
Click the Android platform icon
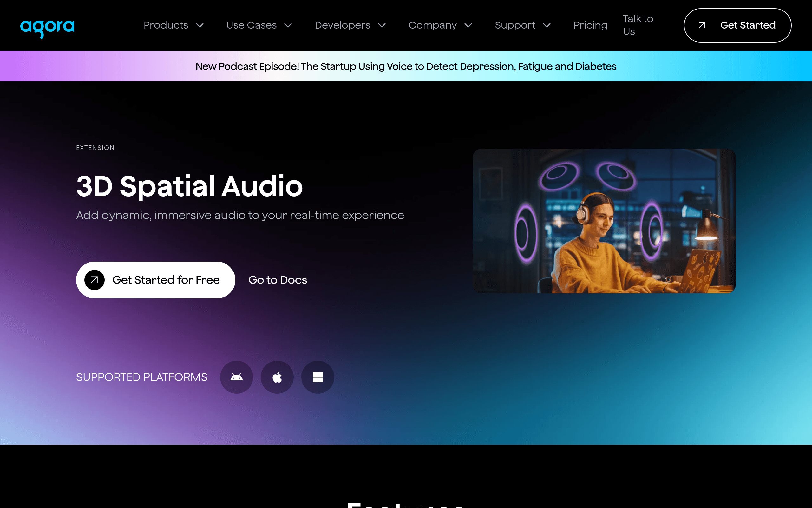coord(237,377)
